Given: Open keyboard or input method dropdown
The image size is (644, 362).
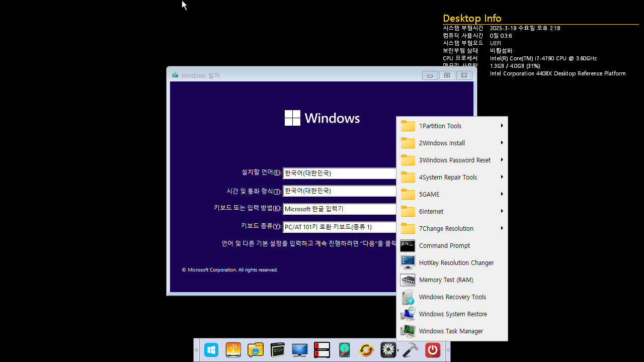Looking at the screenshot, I should coord(340,209).
